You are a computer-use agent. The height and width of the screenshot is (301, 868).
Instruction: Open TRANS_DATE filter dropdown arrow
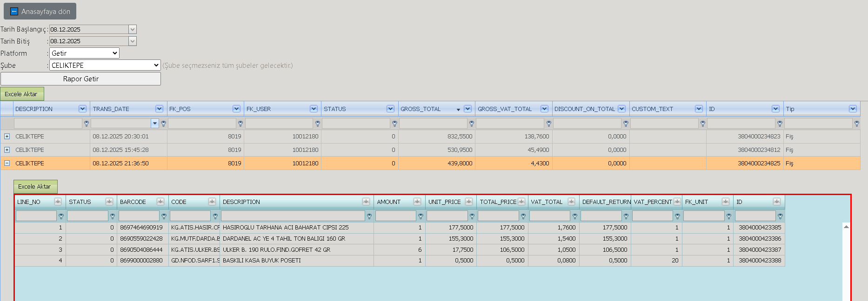coord(155,123)
